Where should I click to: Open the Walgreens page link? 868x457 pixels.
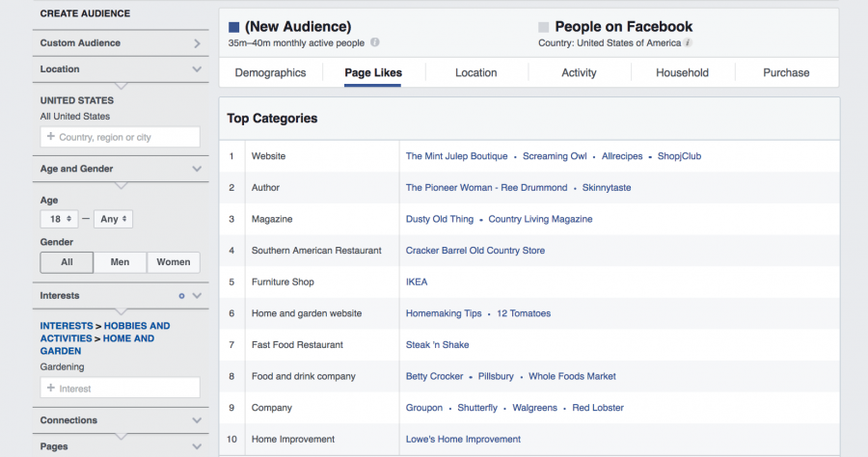coord(534,408)
